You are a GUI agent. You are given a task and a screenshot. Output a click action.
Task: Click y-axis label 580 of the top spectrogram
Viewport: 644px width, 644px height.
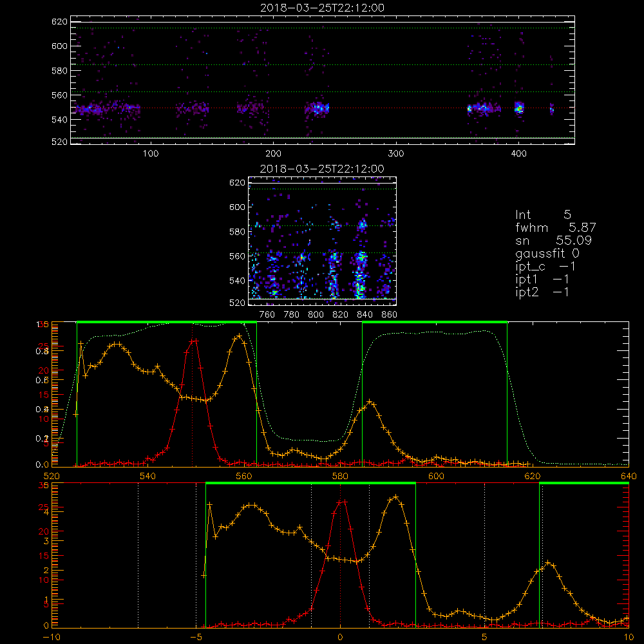pos(59,71)
